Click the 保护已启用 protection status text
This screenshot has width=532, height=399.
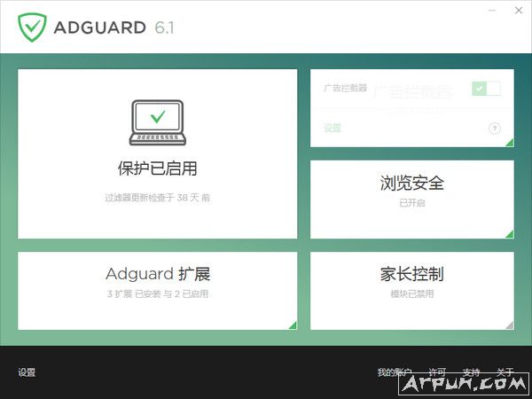(x=158, y=168)
